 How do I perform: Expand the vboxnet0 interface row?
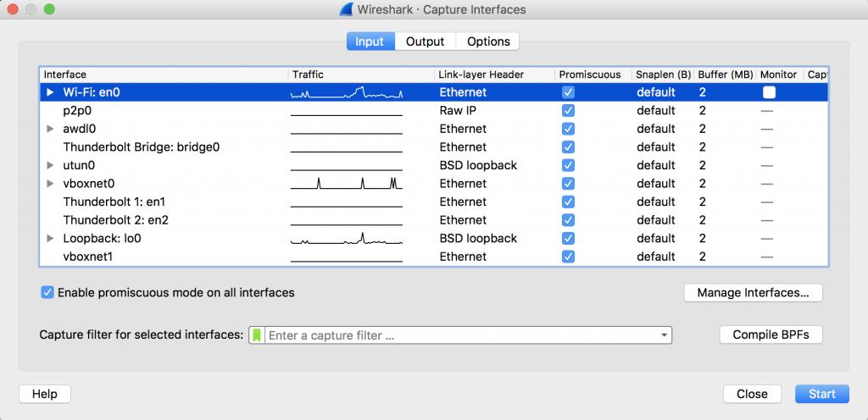click(x=50, y=184)
